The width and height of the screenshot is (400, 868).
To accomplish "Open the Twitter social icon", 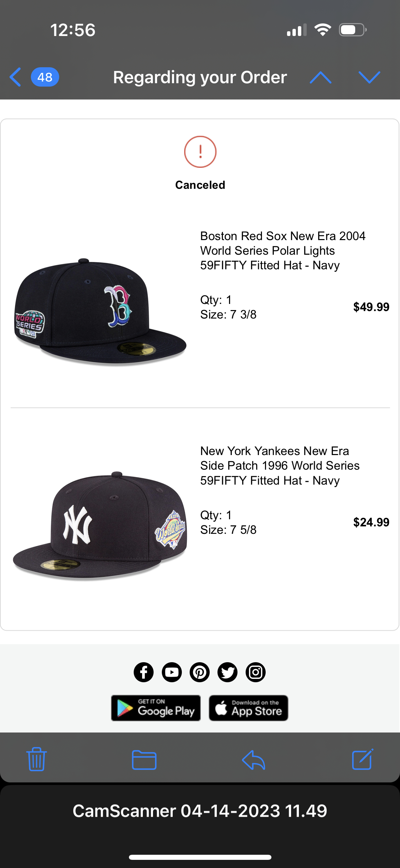I will coord(227,672).
